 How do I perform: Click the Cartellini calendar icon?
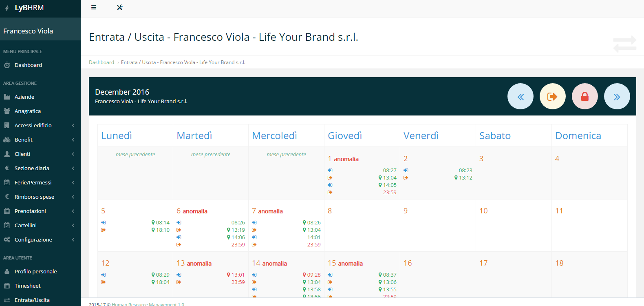pyautogui.click(x=7, y=225)
